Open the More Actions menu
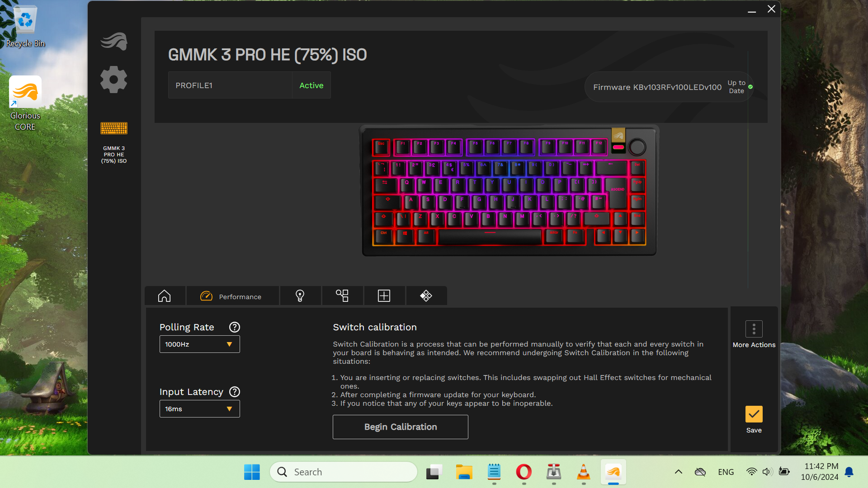The height and width of the screenshot is (488, 868). pos(754,329)
